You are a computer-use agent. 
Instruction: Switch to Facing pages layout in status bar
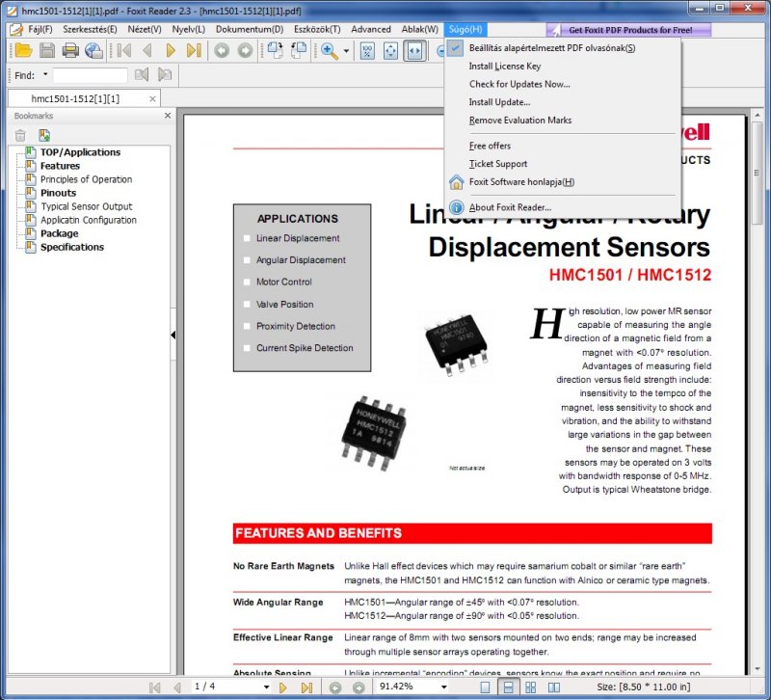(x=553, y=687)
